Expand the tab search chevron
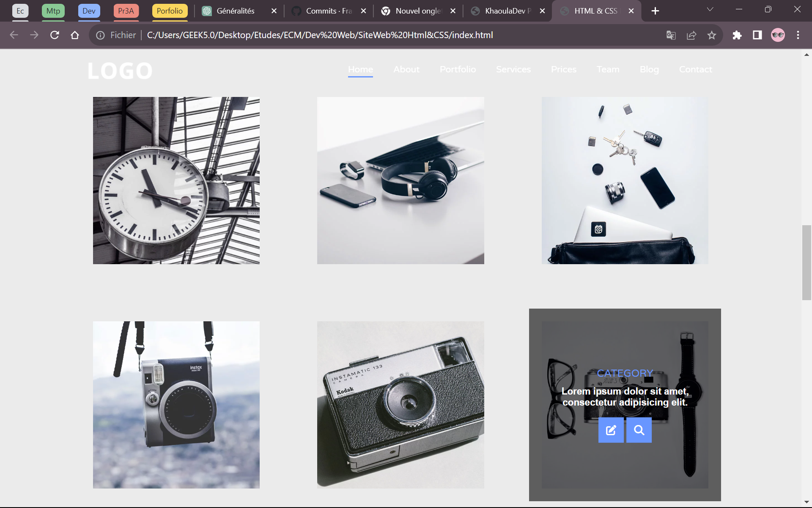The height and width of the screenshot is (508, 812). (710, 9)
